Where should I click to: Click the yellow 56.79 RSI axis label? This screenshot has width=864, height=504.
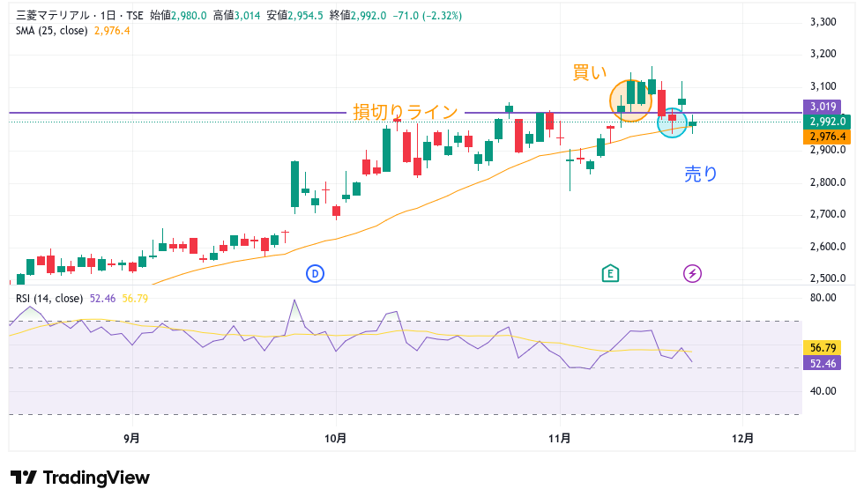click(x=823, y=347)
